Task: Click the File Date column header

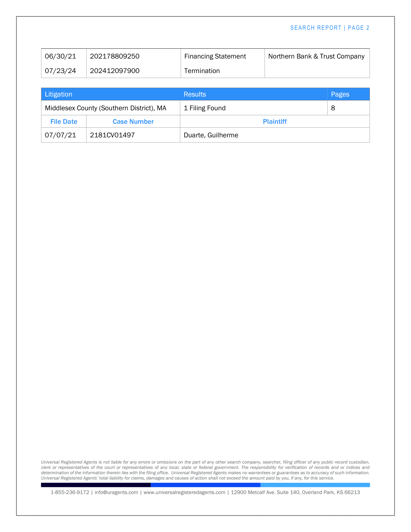Action: [64, 122]
